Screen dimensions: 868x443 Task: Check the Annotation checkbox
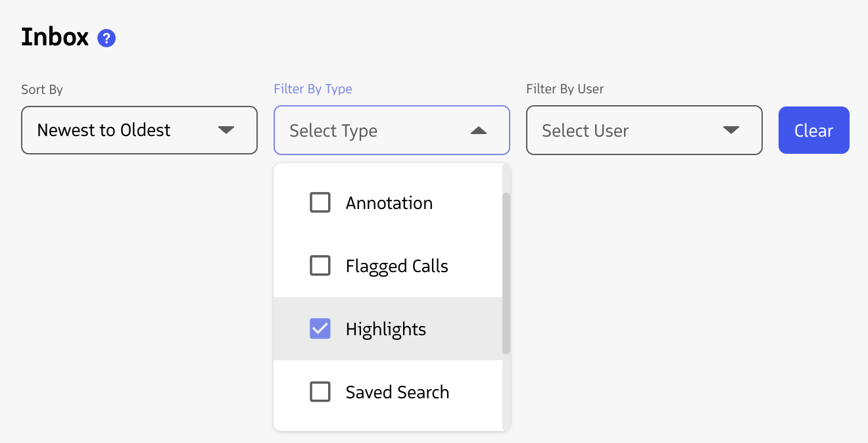click(320, 202)
